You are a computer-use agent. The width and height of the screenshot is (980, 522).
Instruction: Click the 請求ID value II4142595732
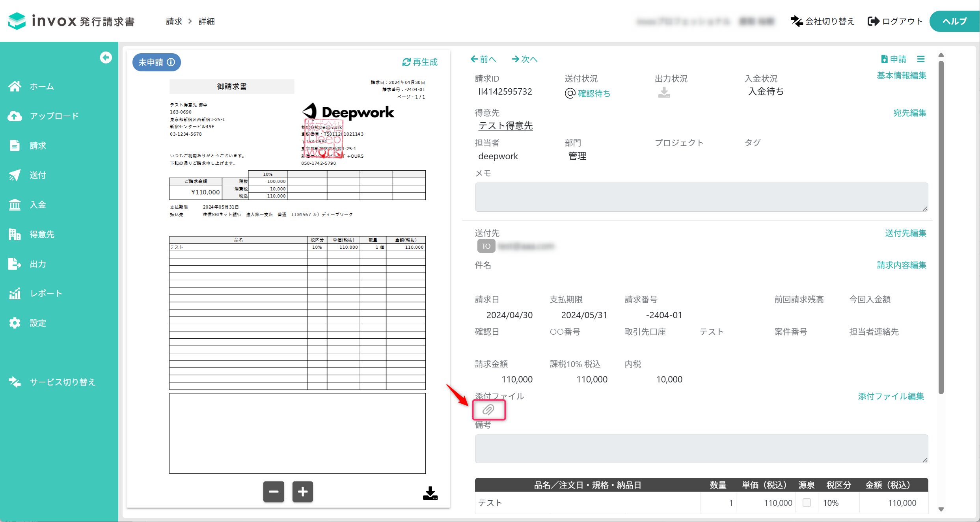pos(505,91)
